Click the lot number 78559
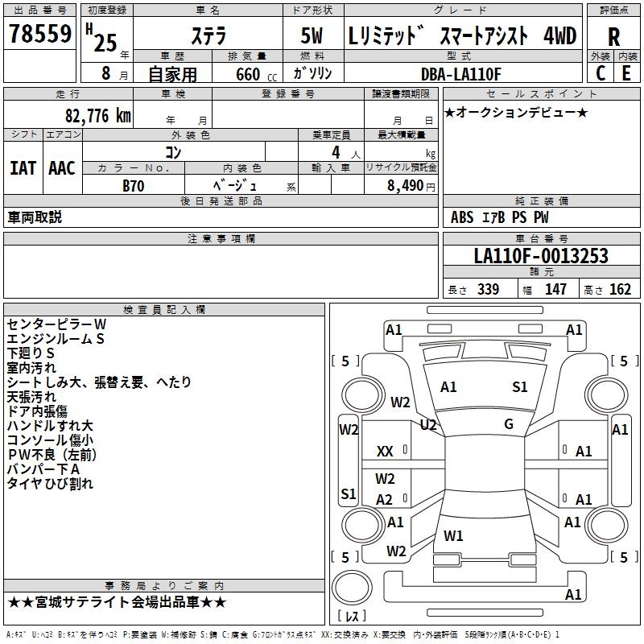644x644 pixels. (39, 33)
